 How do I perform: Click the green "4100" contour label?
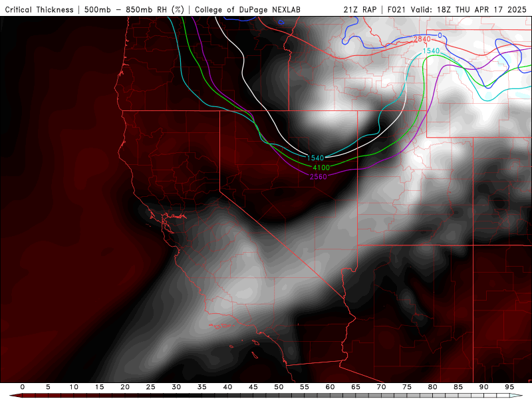321,168
